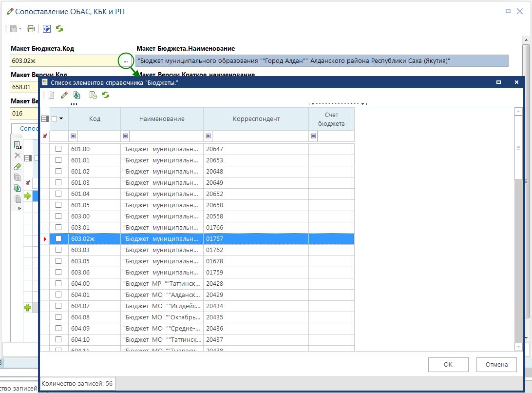Click the green refresh icon in Бюджеты dialog
The width and height of the screenshot is (532, 393).
105,96
